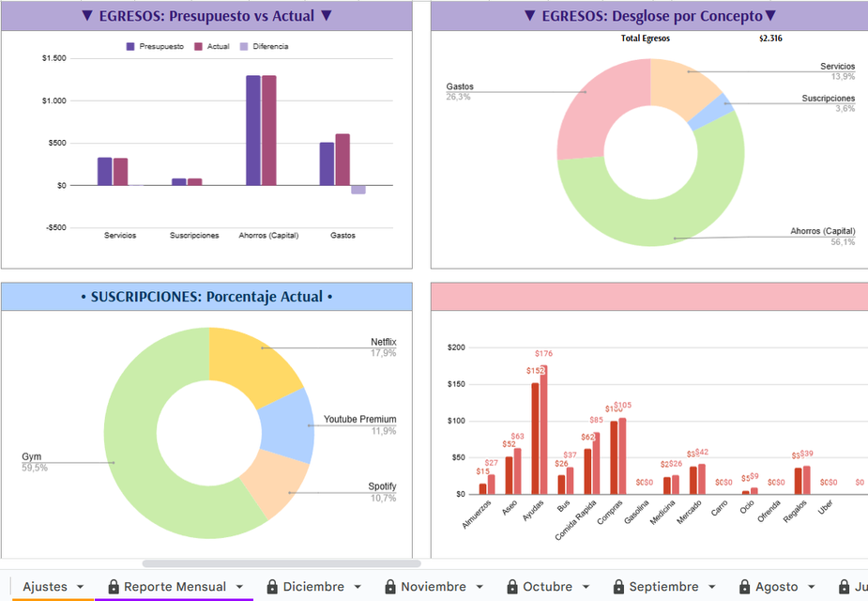The image size is (868, 601).
Task: Click the lock icon on Agosto tab
Action: click(x=744, y=587)
